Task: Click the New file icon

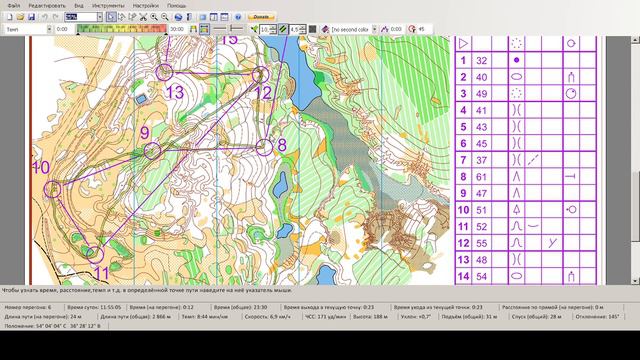Action: (x=9, y=17)
